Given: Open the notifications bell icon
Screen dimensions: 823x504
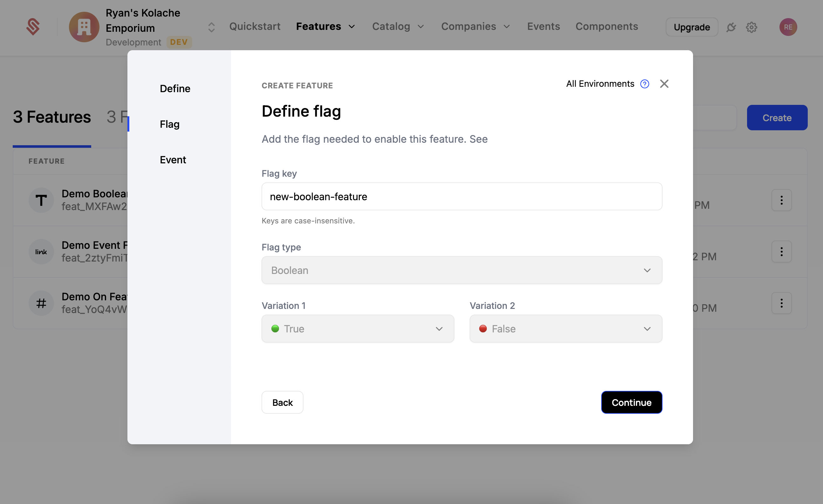Looking at the screenshot, I should pos(731,27).
